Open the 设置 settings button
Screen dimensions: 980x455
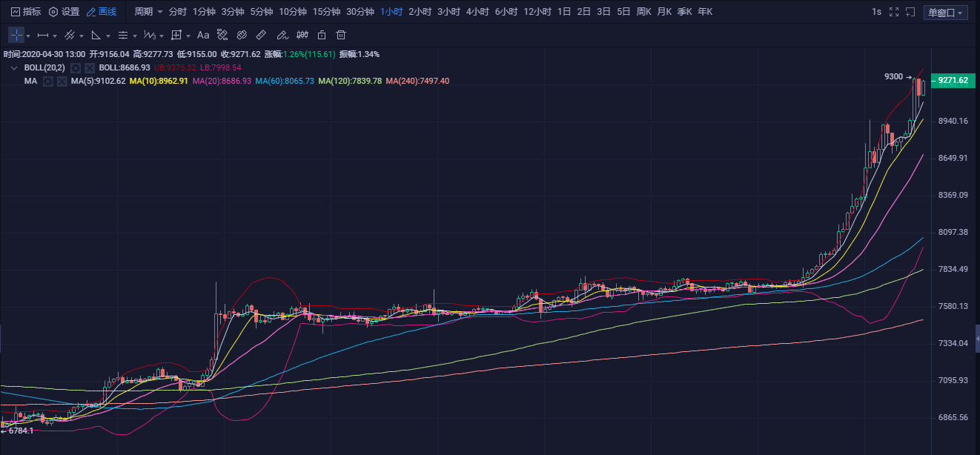64,12
